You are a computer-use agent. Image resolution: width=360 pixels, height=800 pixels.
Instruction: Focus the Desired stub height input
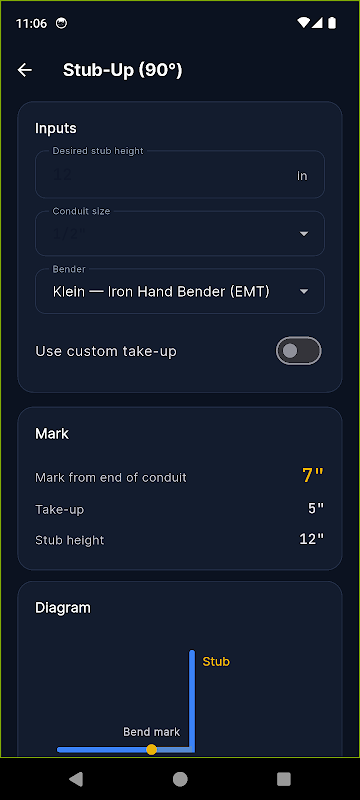coord(179,174)
